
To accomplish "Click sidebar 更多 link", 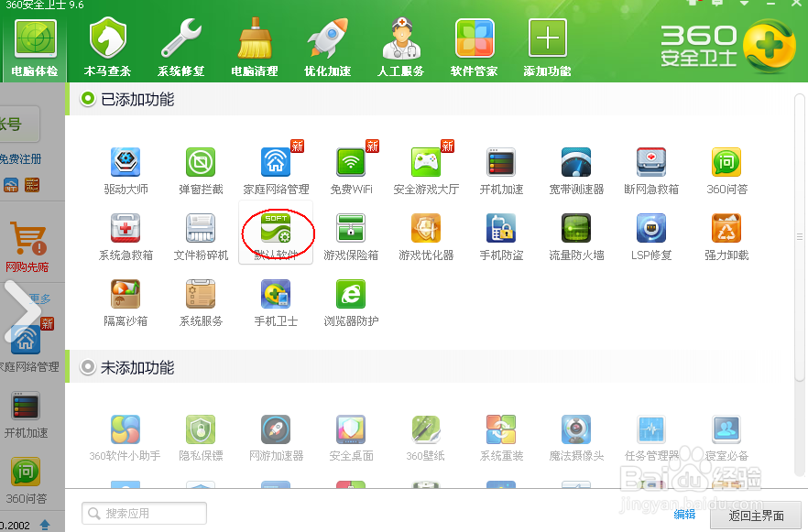I will tap(40, 299).
